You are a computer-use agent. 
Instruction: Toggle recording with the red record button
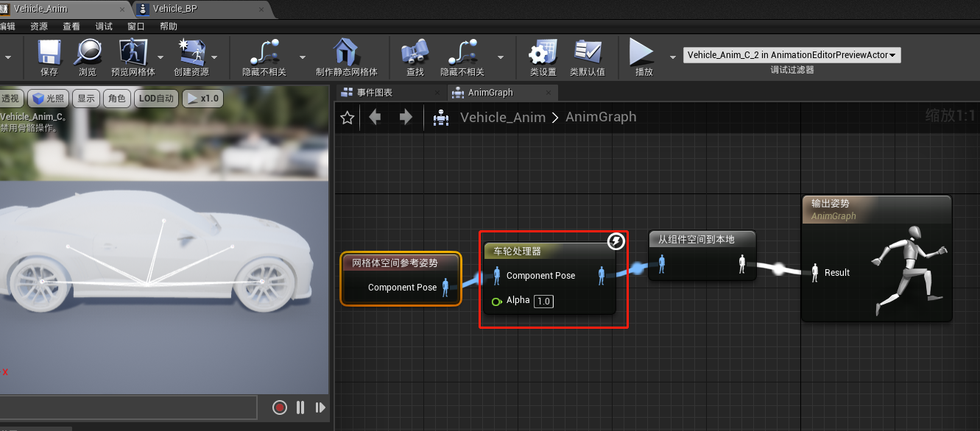279,407
